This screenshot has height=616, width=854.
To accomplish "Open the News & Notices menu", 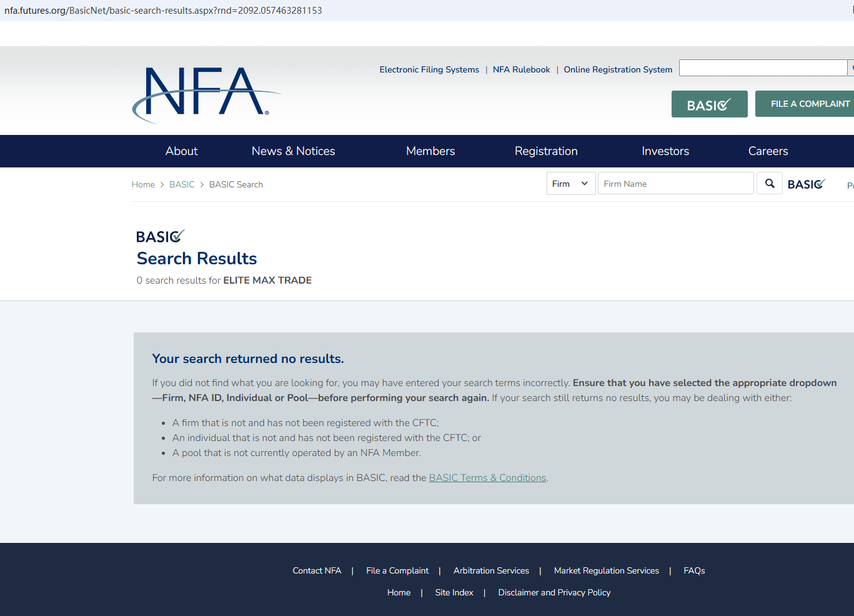I will pyautogui.click(x=294, y=151).
